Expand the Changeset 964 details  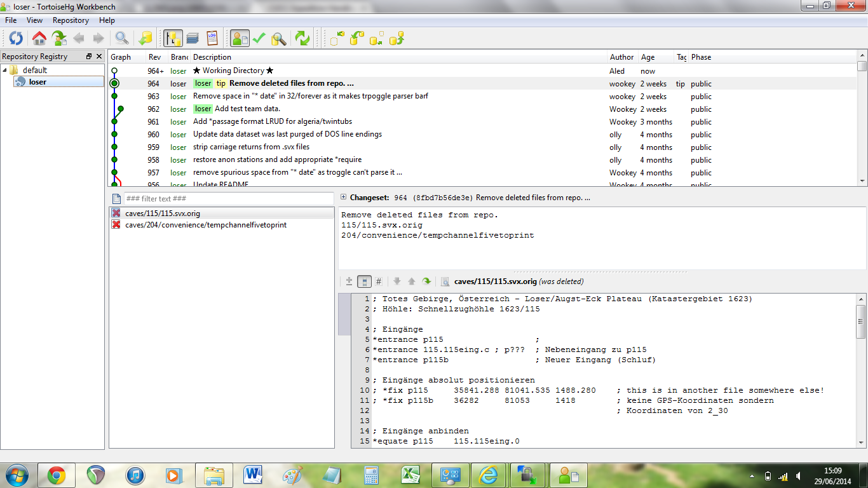344,198
